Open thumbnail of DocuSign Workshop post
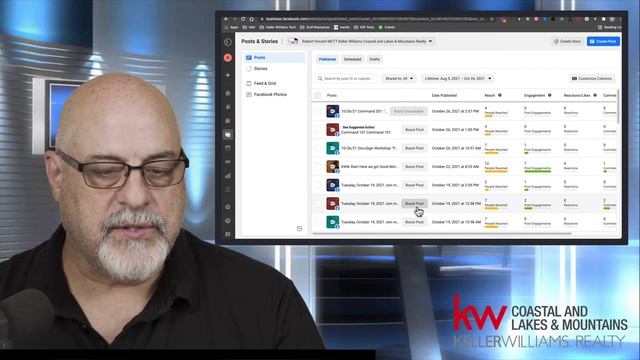640x360 pixels. tap(333, 148)
